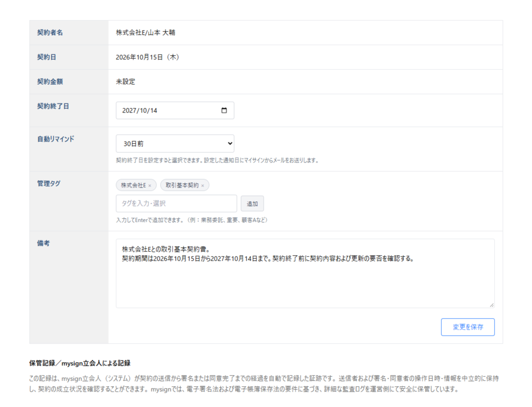Click the 自動リマインド row label
The height and width of the screenshot is (407, 532).
(x=56, y=139)
